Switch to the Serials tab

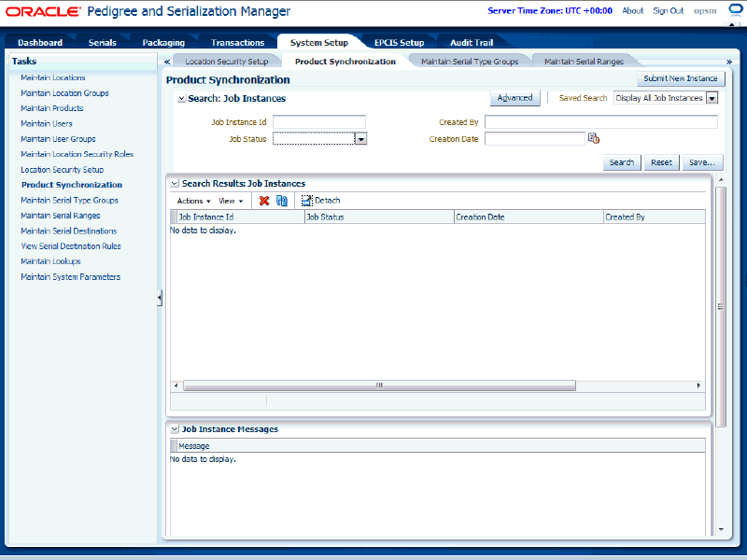[103, 42]
